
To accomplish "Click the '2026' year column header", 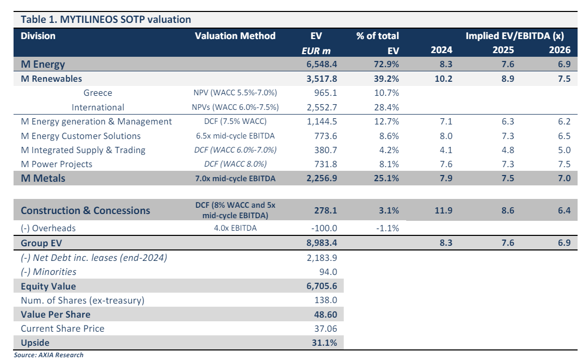I will click(560, 50).
